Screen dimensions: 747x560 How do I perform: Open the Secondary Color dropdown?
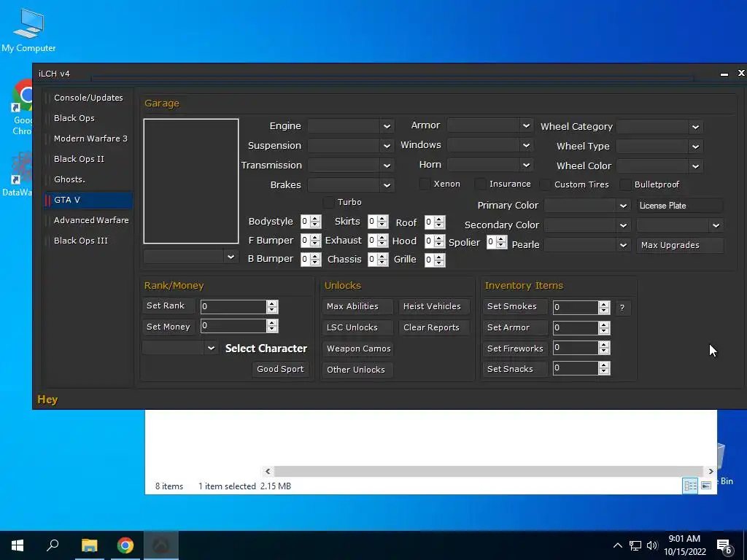point(587,225)
